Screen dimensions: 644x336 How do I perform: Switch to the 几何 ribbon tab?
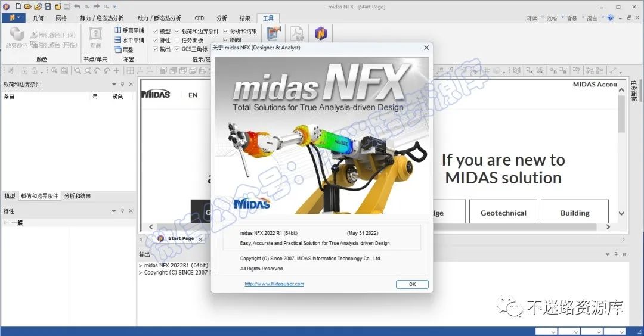(38, 18)
